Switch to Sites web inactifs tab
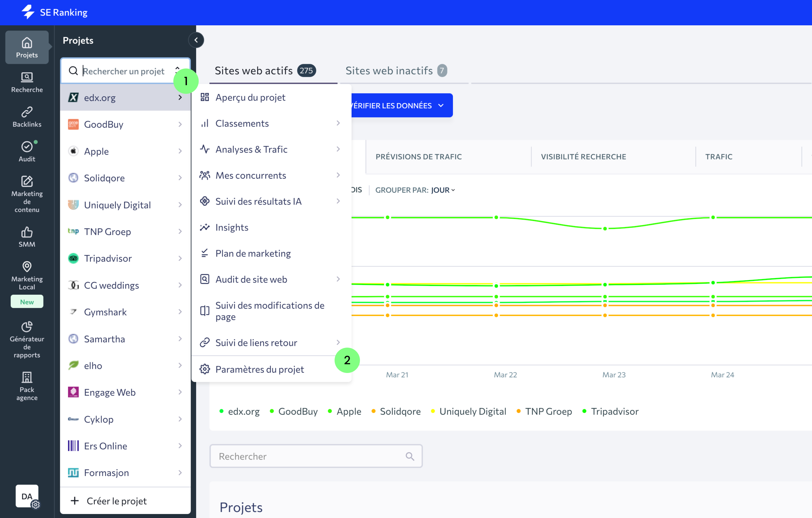This screenshot has width=812, height=518. (396, 71)
